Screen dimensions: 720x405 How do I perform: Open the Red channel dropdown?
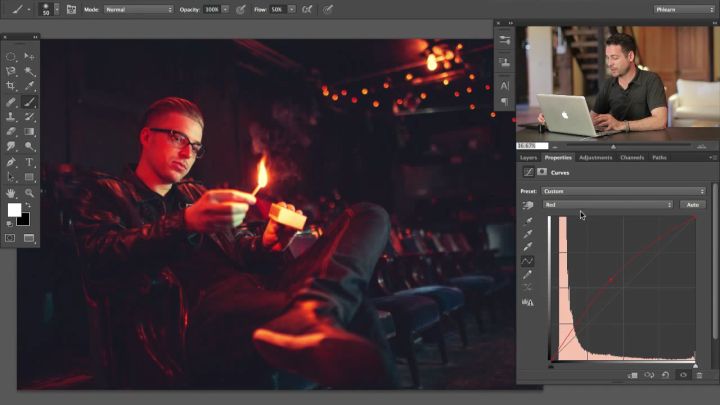[x=608, y=204]
